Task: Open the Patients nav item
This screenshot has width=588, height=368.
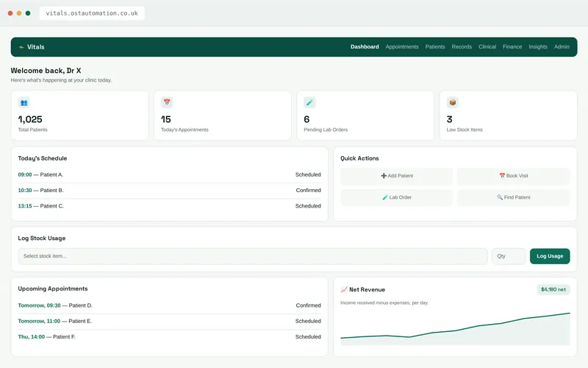Action: 435,47
